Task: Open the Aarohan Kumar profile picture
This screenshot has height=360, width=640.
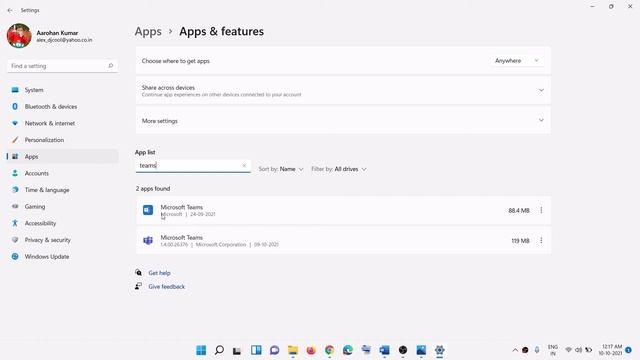Action: (x=19, y=36)
